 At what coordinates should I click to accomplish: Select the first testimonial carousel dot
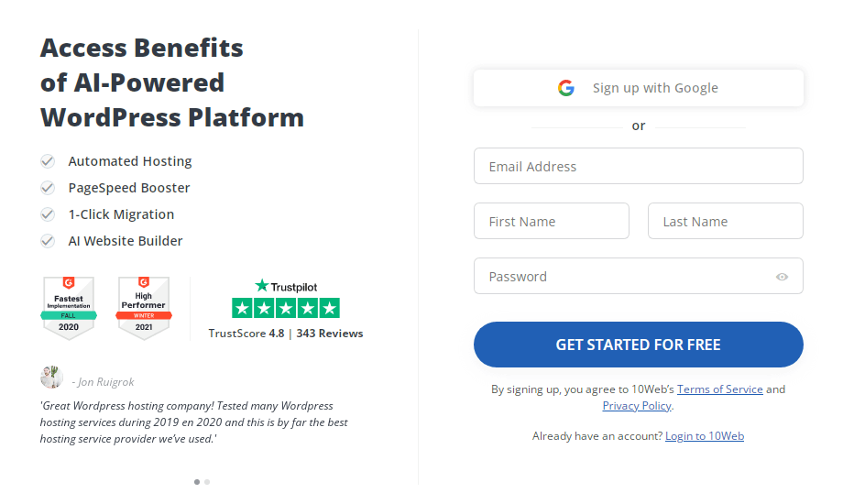pyautogui.click(x=197, y=481)
